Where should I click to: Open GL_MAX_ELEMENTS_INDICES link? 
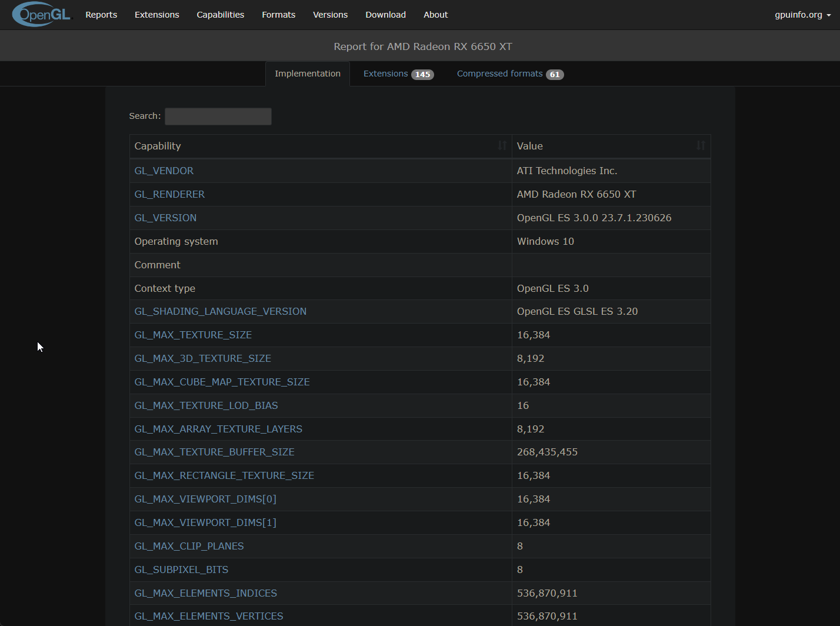206,593
